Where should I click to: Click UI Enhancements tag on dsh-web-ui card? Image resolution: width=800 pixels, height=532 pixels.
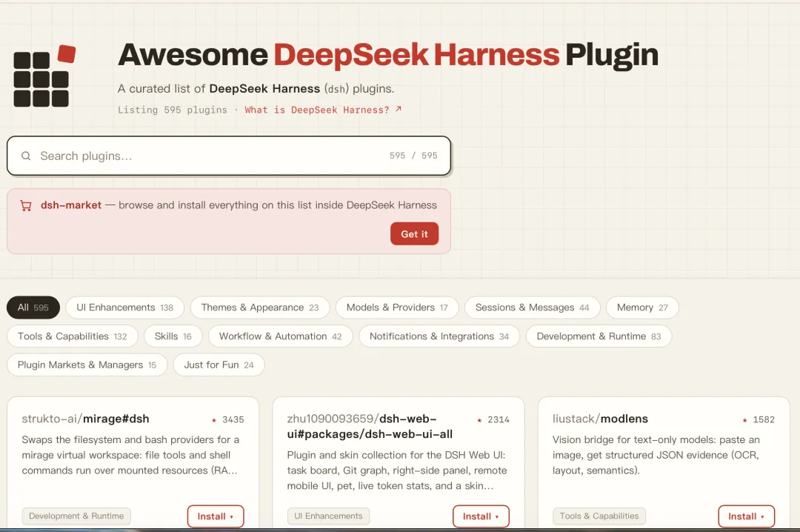(x=329, y=516)
